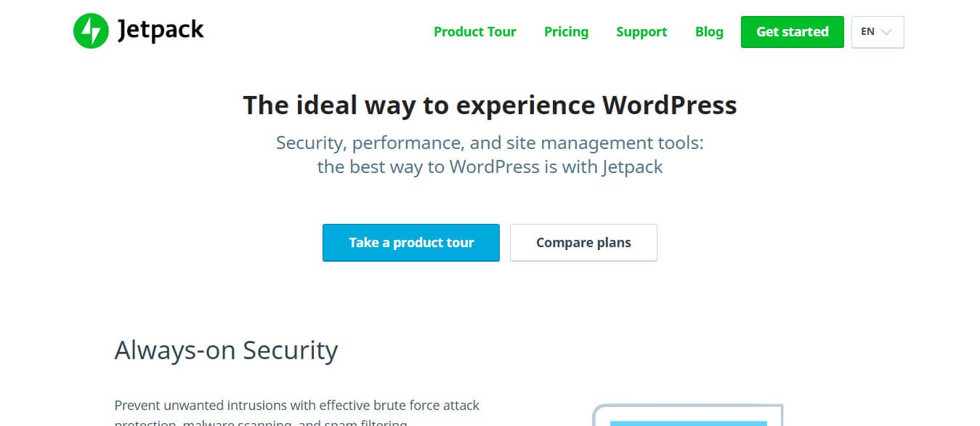The height and width of the screenshot is (426, 980).
Task: Click the Jetpack wordmark text
Action: pyautogui.click(x=161, y=31)
